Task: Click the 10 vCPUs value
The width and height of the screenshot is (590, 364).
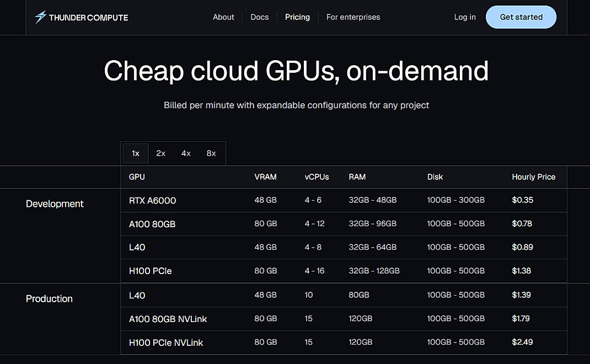Action: click(309, 295)
